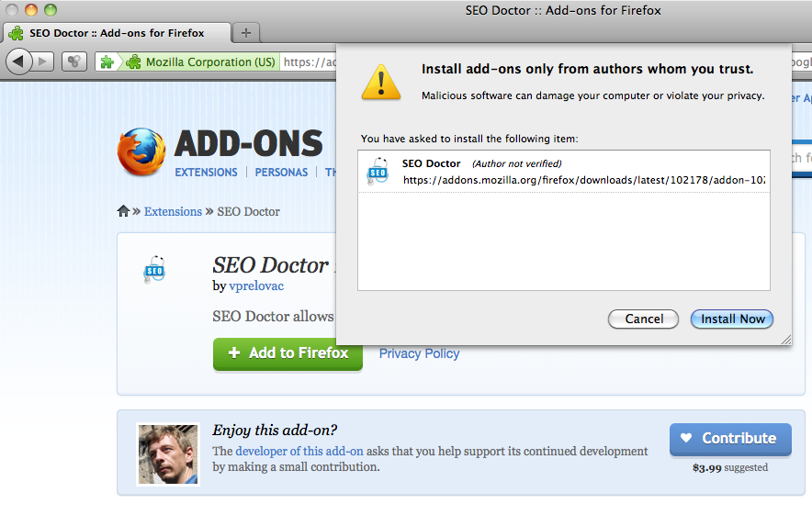Open author vprelovac's profile link

tap(256, 286)
